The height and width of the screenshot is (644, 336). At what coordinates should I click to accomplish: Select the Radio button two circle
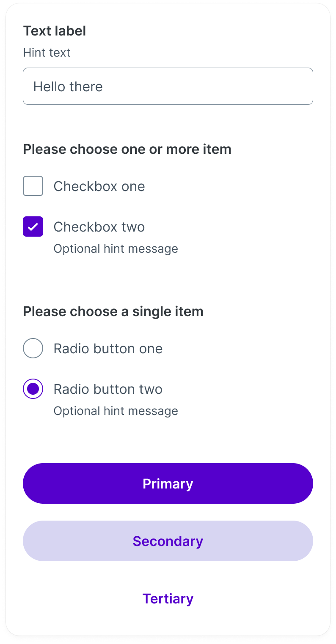33,389
